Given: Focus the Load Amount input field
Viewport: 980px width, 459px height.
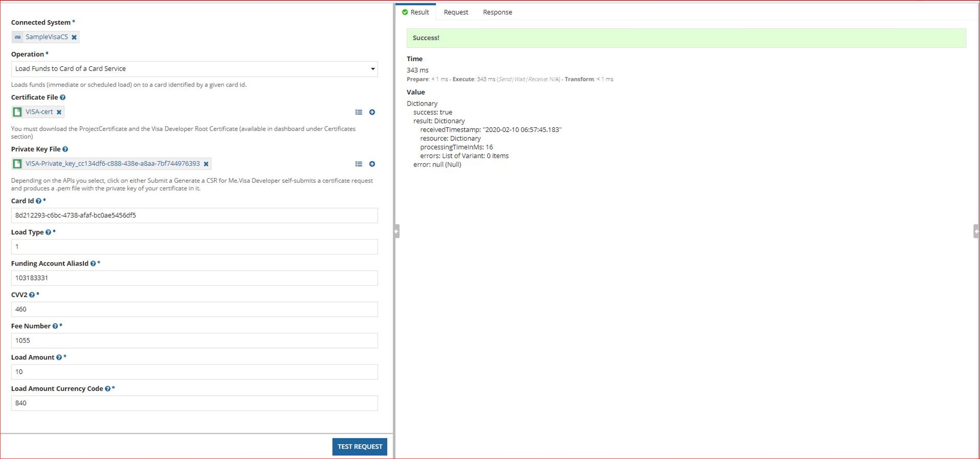Looking at the screenshot, I should pos(194,372).
